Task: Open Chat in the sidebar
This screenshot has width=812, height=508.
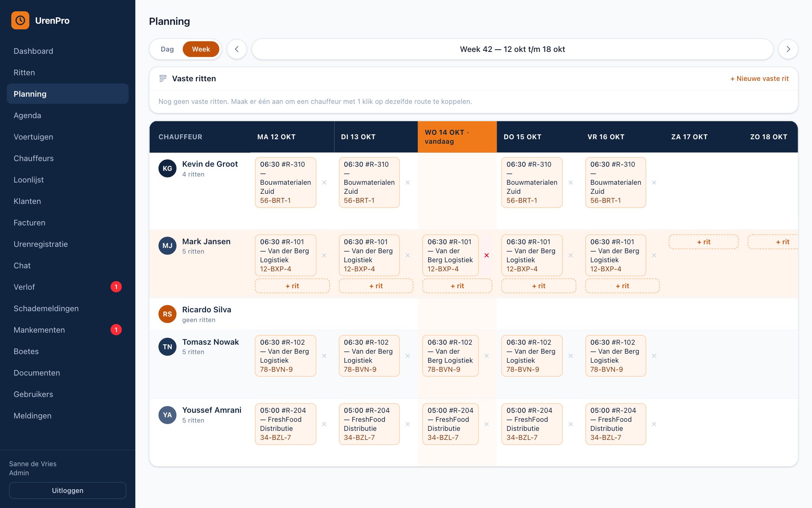Action: point(68,266)
